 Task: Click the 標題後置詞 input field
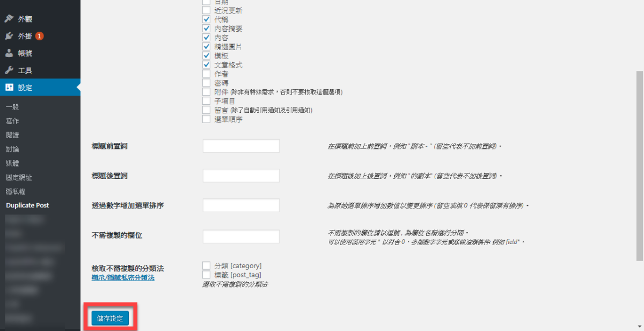coord(241,176)
